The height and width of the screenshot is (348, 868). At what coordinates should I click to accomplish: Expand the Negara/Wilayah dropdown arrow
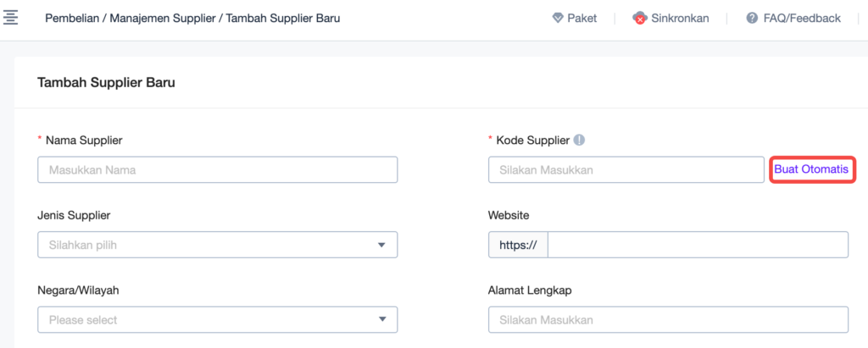pos(381,320)
